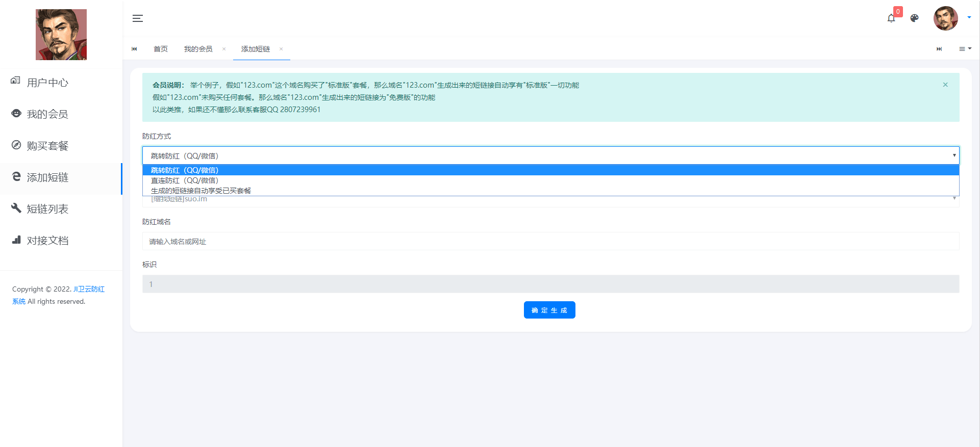The width and height of the screenshot is (980, 447).
Task: Open the tab options list dropdown
Action: (965, 49)
